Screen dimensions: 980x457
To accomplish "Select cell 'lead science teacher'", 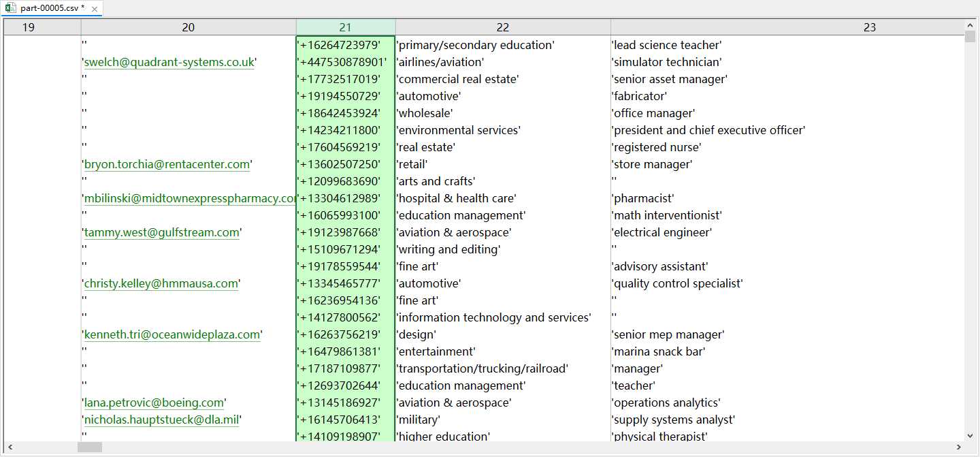I will [x=787, y=45].
